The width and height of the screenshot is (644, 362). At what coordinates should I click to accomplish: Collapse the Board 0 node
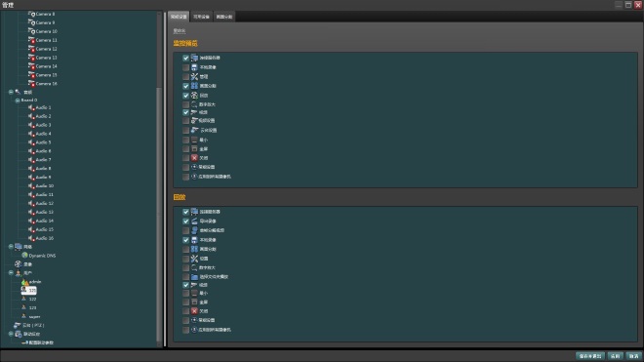[18, 101]
